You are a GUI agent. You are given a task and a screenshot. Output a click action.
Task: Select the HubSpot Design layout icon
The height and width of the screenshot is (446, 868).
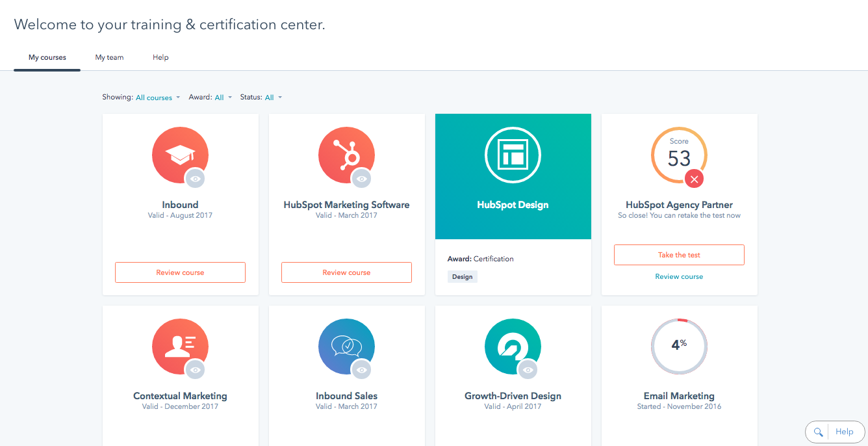(513, 155)
